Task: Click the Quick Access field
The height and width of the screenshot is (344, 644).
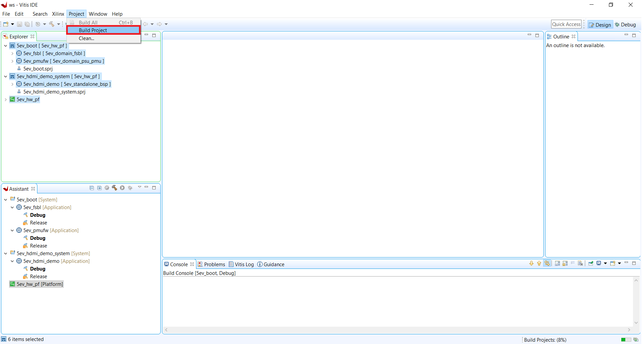Action: click(x=566, y=24)
